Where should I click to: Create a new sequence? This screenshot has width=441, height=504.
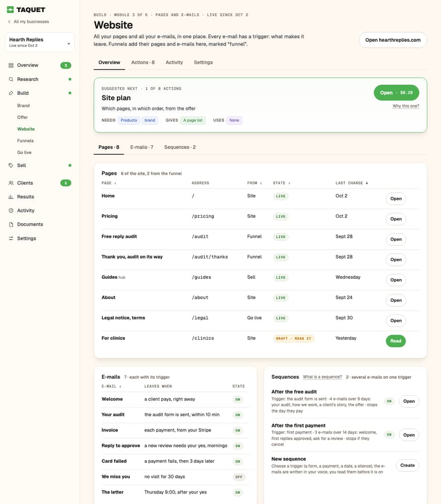coord(407,465)
